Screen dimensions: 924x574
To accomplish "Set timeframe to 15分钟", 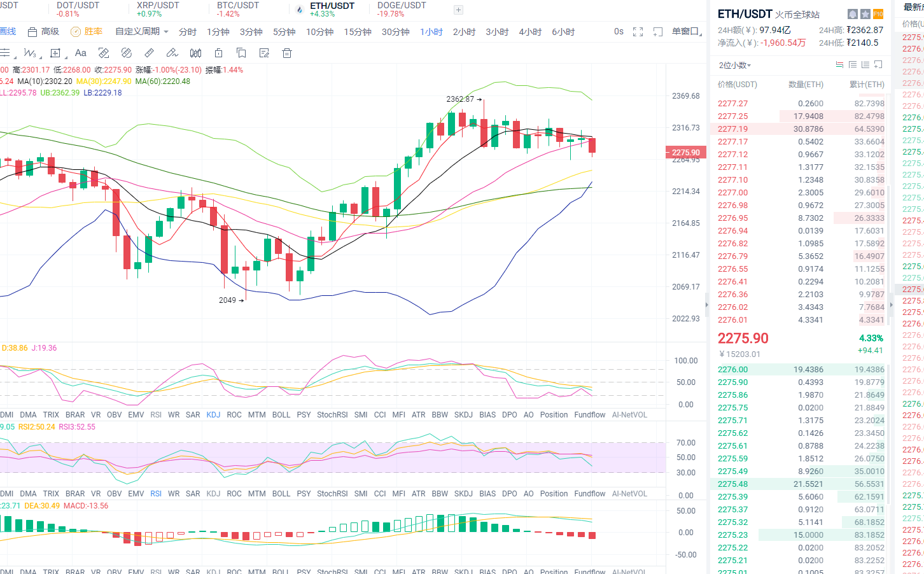I will pos(358,32).
